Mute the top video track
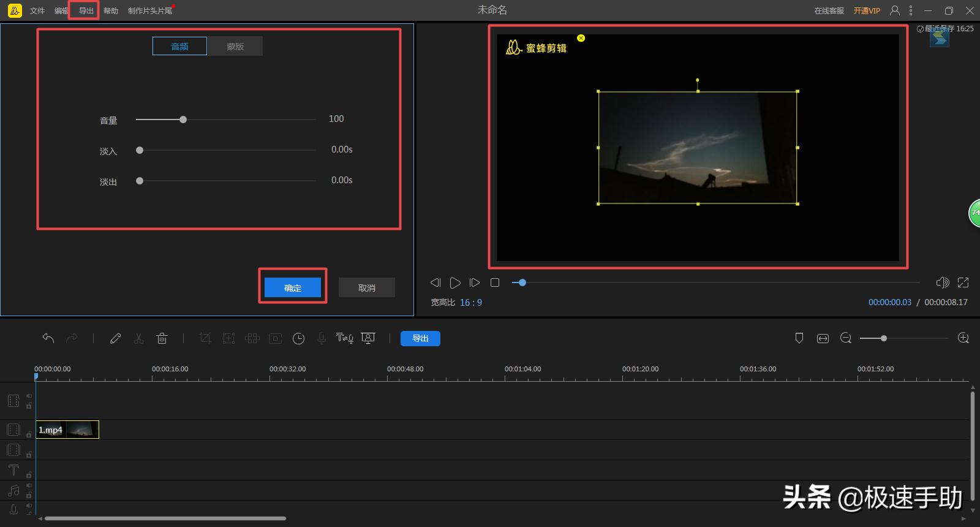The height and width of the screenshot is (527, 980). click(x=29, y=396)
